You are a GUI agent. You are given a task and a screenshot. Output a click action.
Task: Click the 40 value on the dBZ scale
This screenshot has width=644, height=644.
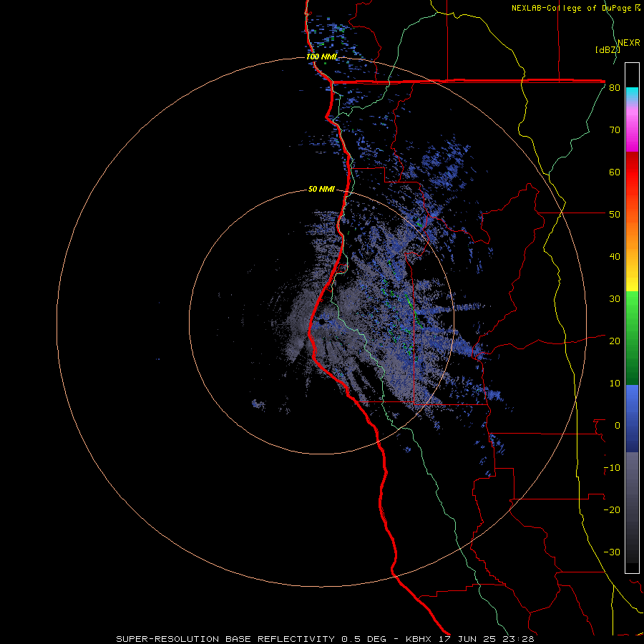[x=615, y=257]
